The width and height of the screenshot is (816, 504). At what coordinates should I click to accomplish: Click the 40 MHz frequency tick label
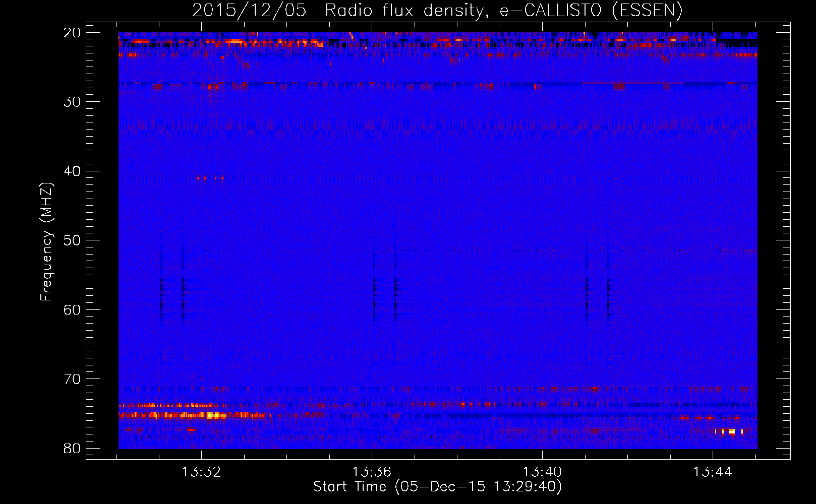coord(73,171)
